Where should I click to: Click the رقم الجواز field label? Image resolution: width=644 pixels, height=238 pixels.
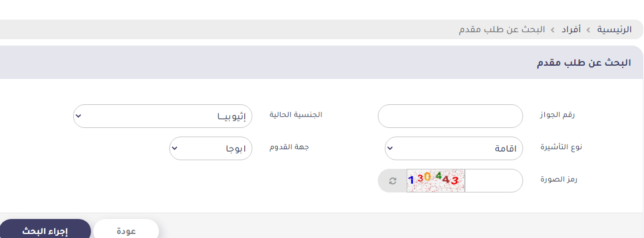click(558, 115)
